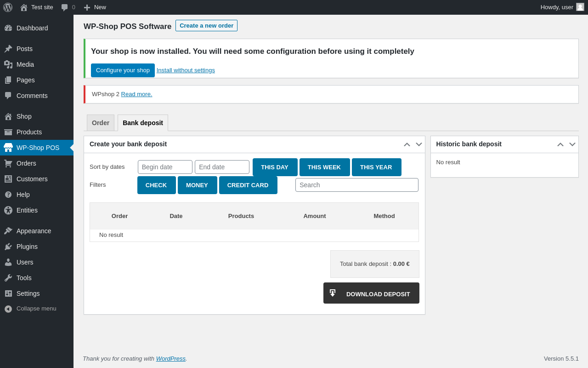Click the Settings sliders icon

tap(8, 293)
